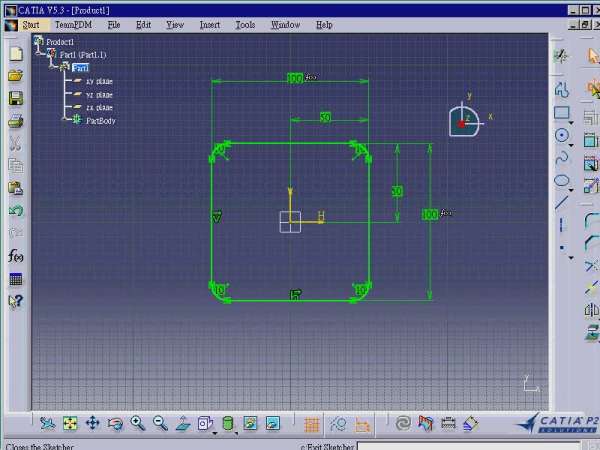Select the Chamfer tool
600x450 pixels.
[x=592, y=243]
